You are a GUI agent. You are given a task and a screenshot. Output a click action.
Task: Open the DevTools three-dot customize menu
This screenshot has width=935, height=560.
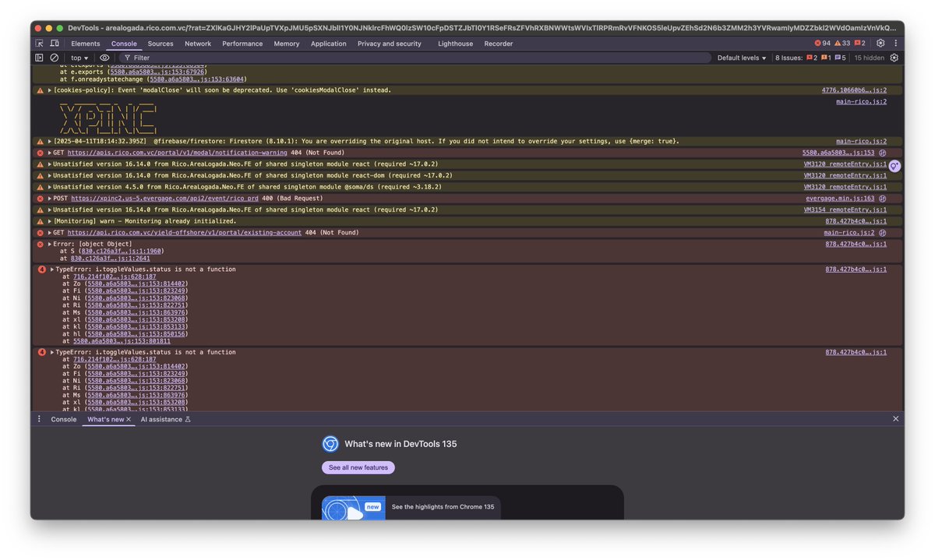(x=894, y=44)
